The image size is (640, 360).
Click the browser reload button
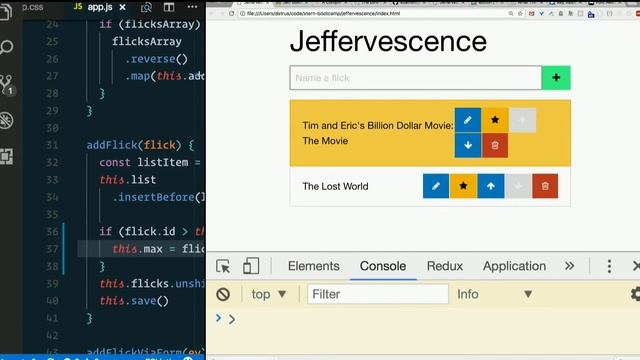point(231,13)
